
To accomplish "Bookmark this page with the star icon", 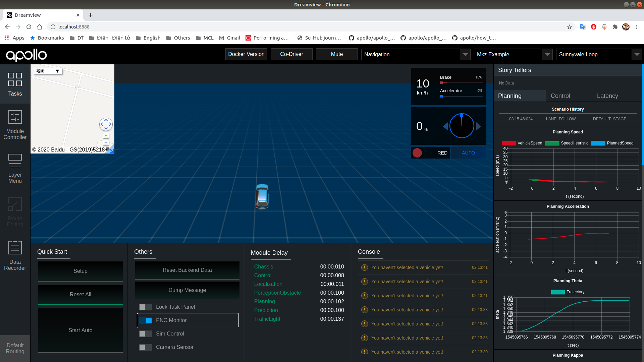I will coord(570,27).
